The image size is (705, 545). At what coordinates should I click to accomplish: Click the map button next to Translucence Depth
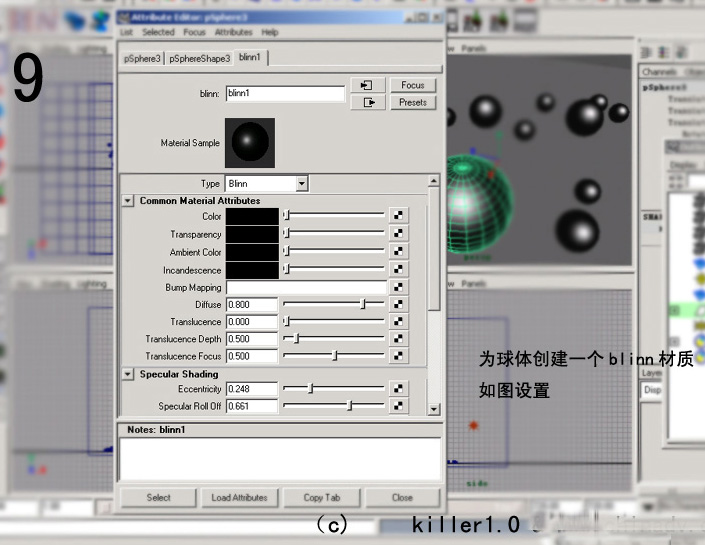(x=398, y=339)
